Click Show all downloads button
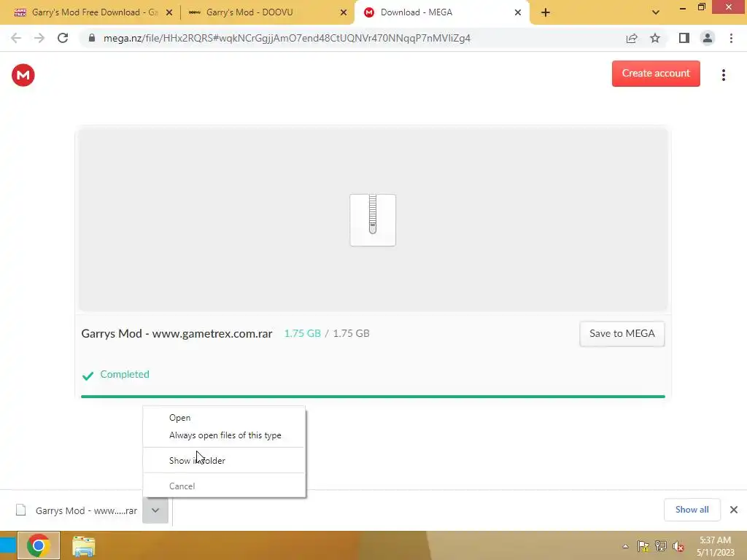747x560 pixels. [692, 510]
